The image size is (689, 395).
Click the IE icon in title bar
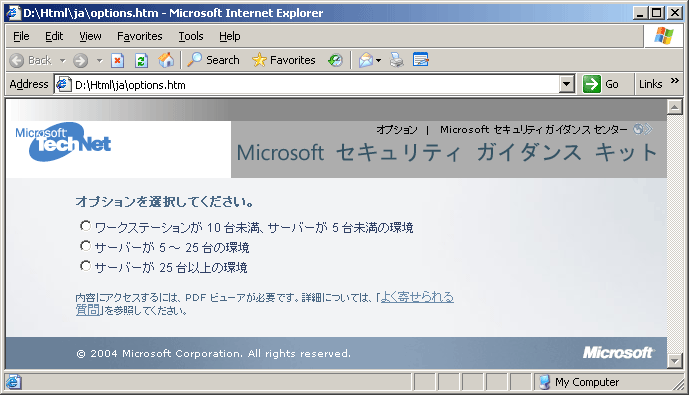click(13, 12)
